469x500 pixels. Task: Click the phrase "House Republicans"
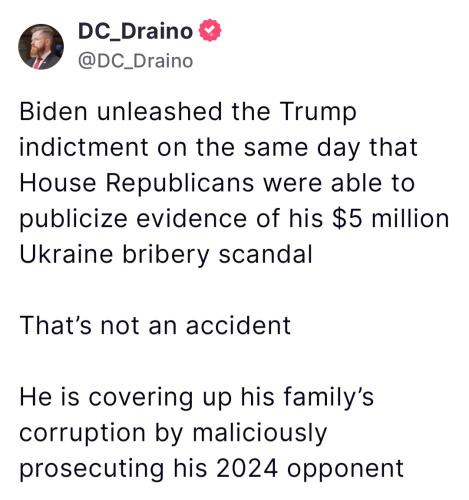137,184
